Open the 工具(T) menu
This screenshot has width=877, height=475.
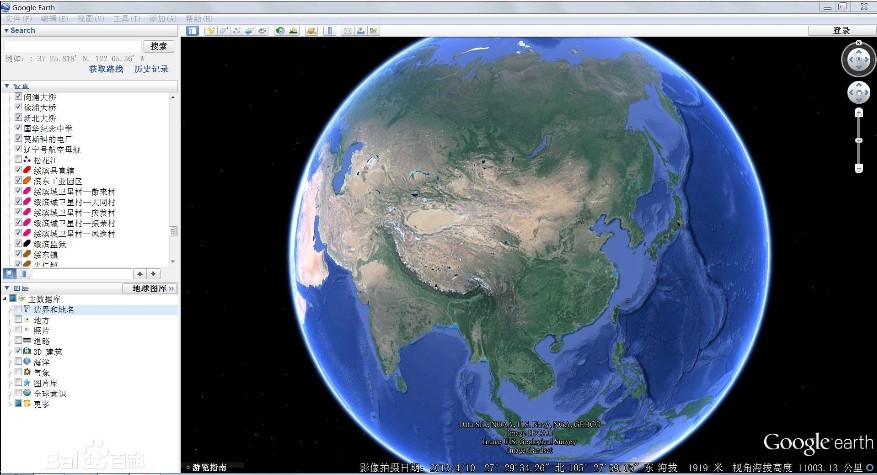(126, 19)
